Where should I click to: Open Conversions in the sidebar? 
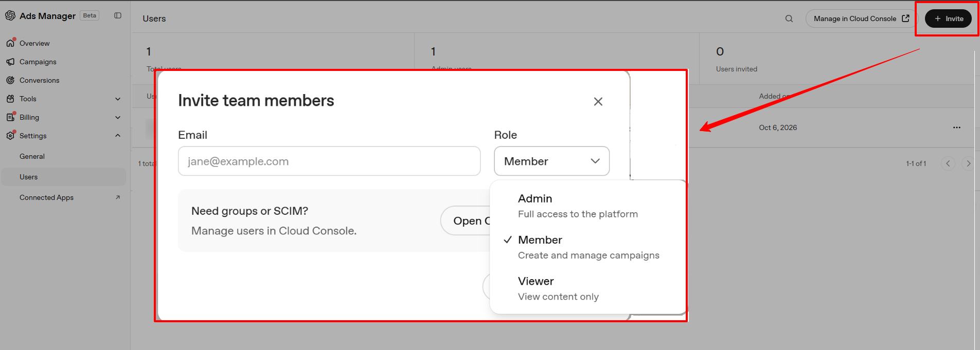tap(40, 80)
